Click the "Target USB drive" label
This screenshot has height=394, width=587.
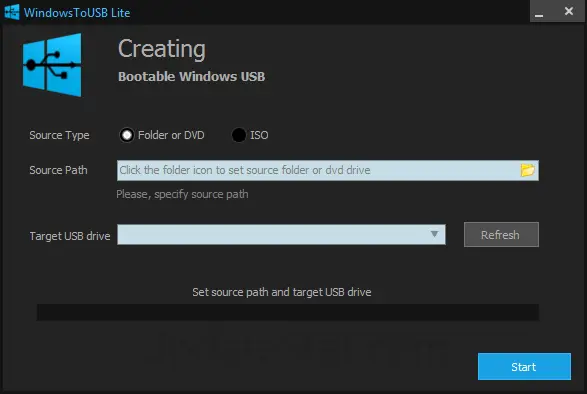pyautogui.click(x=70, y=236)
